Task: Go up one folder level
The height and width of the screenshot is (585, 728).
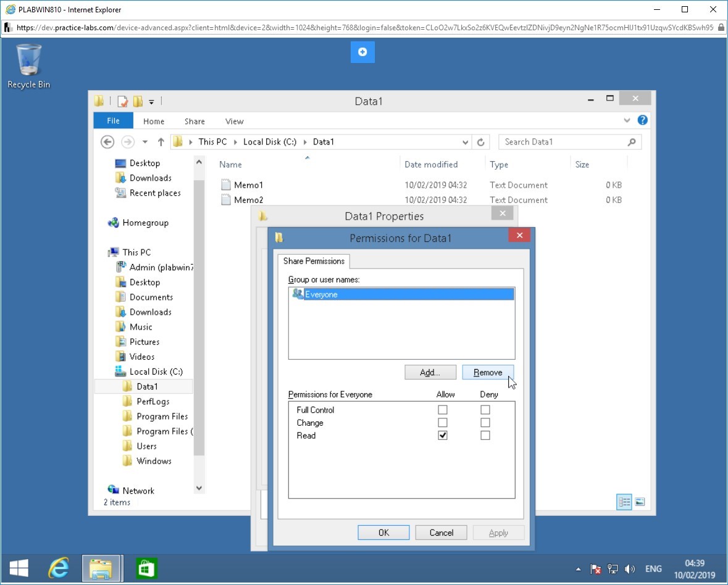Action: tap(161, 142)
